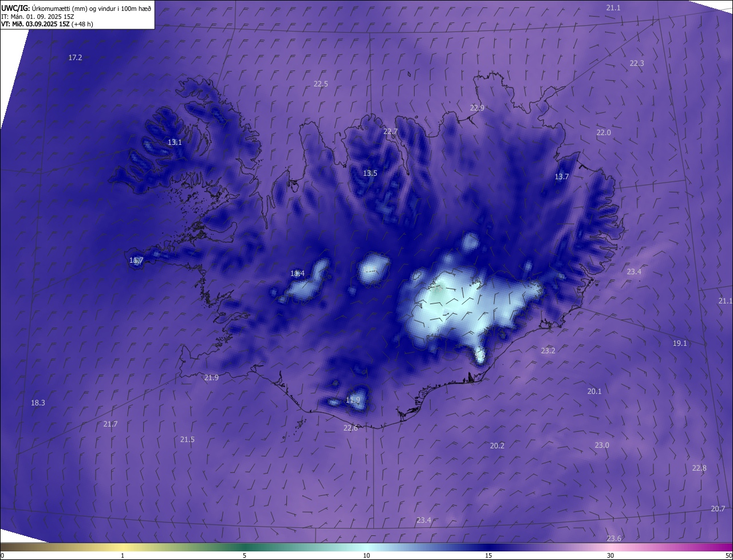Select the 22.9 value label
Viewport: 733px width, 560px height.
coord(477,108)
